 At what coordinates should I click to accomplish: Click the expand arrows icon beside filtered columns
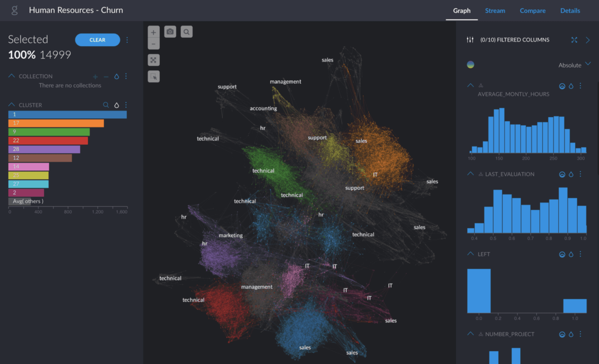tap(574, 40)
